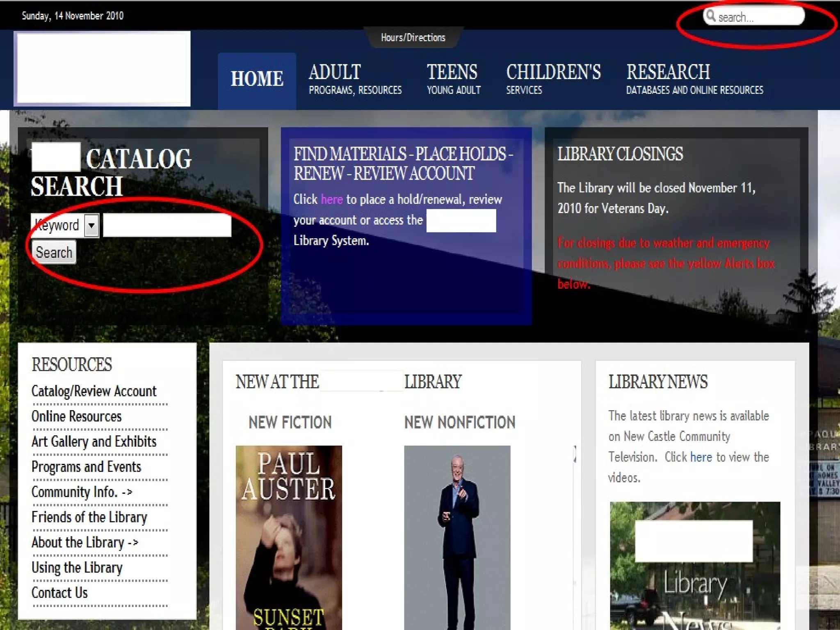Click the Paul Auster book cover

(x=289, y=537)
